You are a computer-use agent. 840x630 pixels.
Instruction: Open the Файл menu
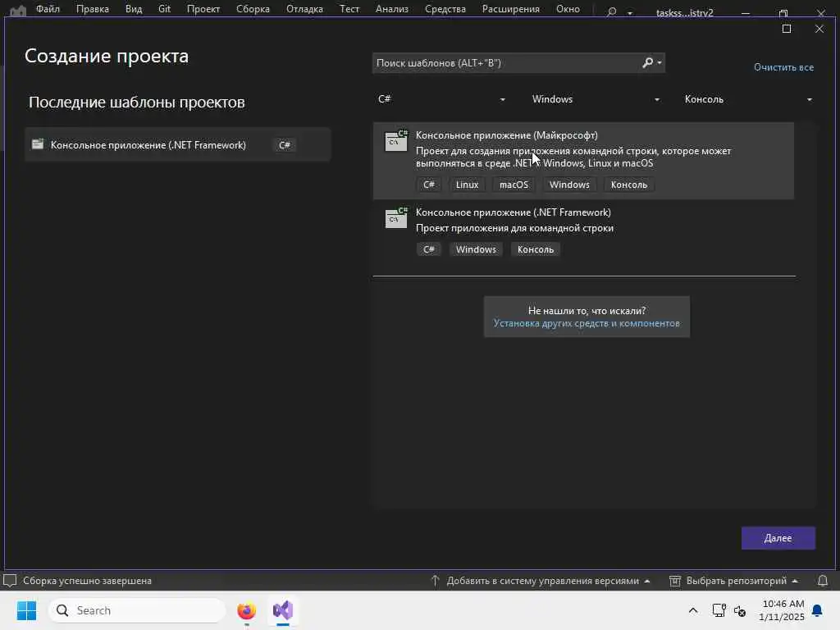[x=48, y=9]
